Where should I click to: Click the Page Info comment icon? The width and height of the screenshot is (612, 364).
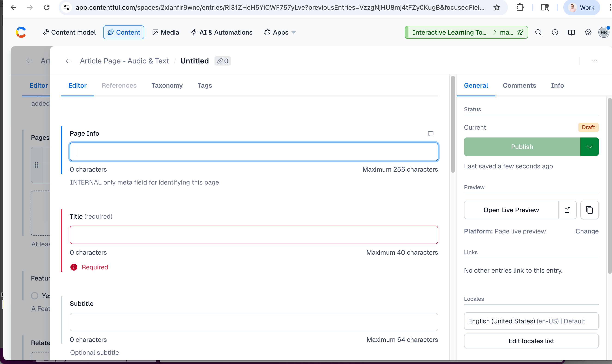pos(431,134)
